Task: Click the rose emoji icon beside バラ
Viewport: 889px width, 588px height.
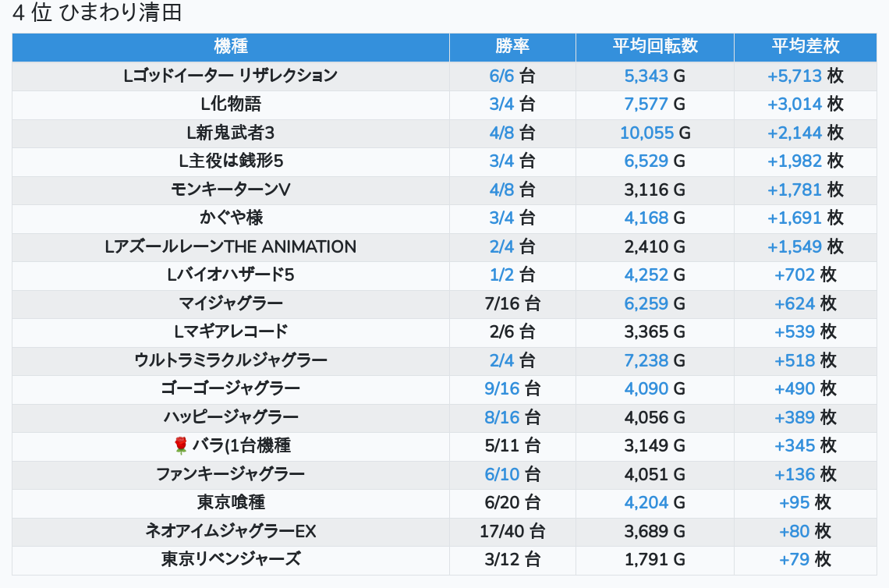Action: point(181,446)
